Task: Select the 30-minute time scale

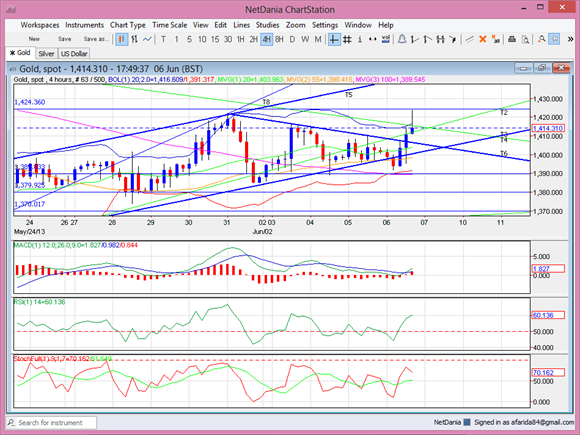Action: [x=228, y=39]
